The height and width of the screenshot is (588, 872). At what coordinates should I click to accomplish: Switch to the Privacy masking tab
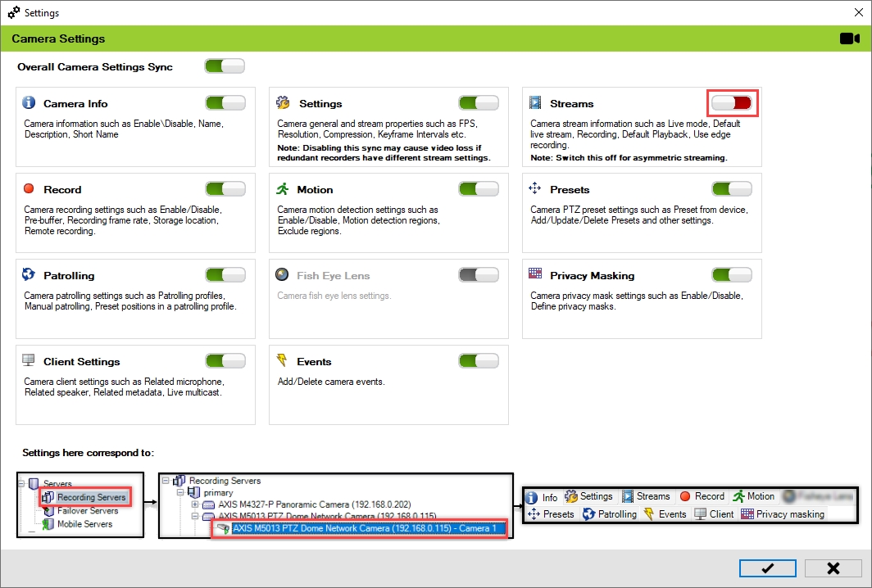[x=782, y=514]
